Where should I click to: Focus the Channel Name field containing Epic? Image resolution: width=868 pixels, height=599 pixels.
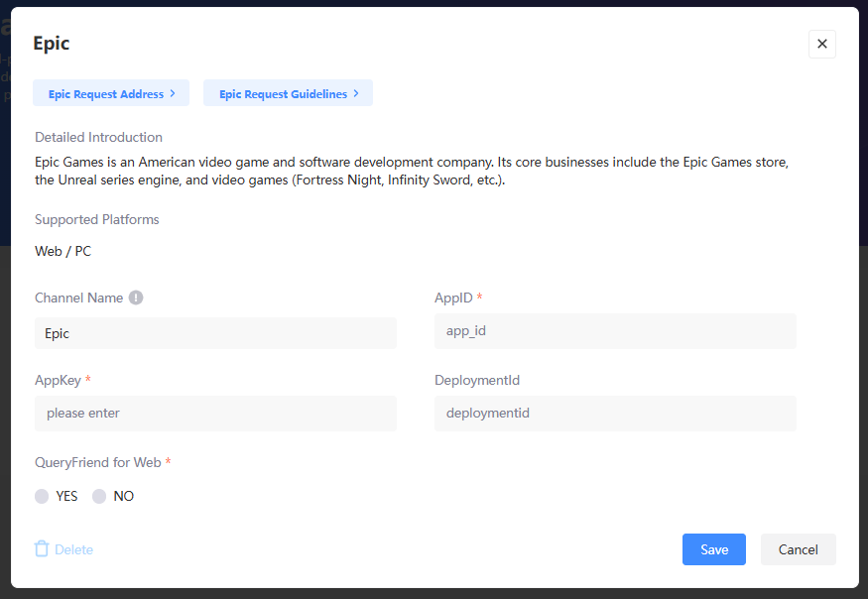tap(215, 333)
